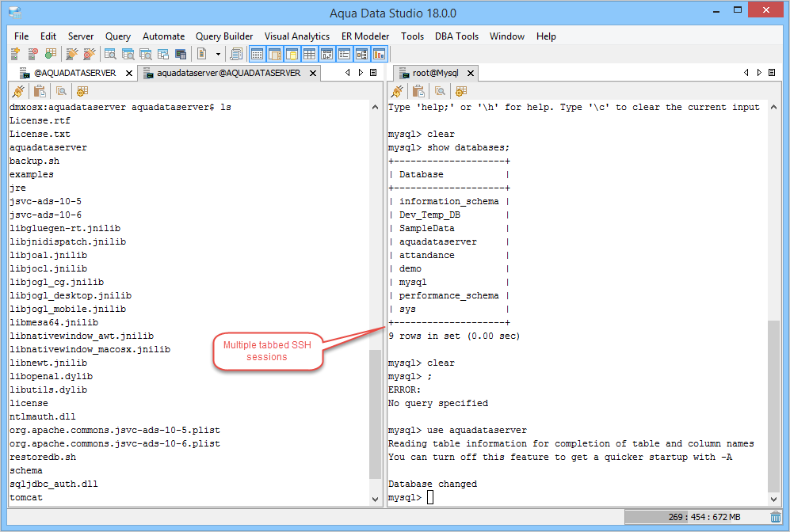Click the left terminal scroll-up arrow
This screenshot has width=790, height=532.
click(375, 107)
